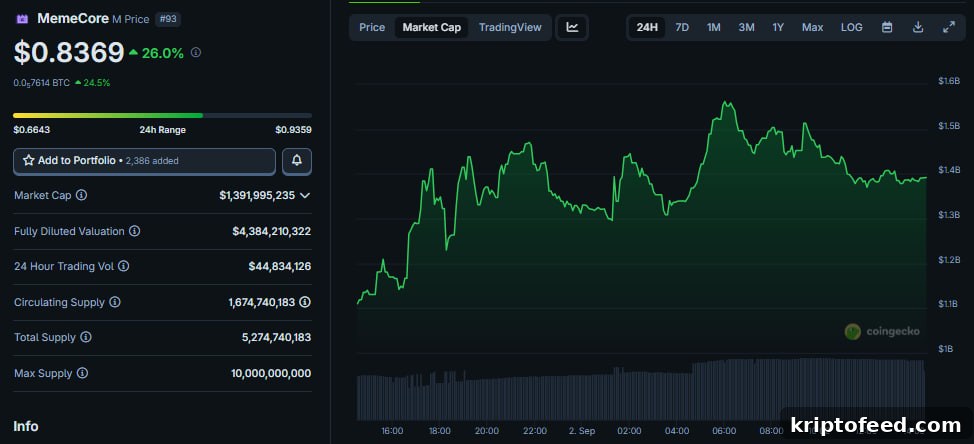Click the #93 rank badge
The width and height of the screenshot is (974, 444).
[168, 19]
